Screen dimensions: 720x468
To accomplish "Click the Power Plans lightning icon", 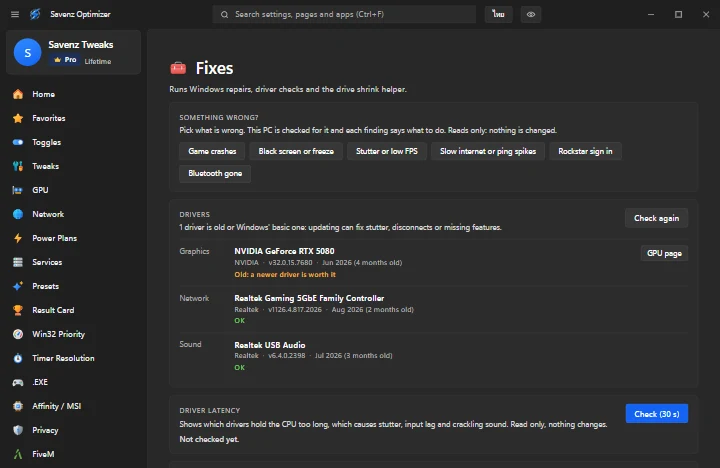I will click(x=18, y=238).
